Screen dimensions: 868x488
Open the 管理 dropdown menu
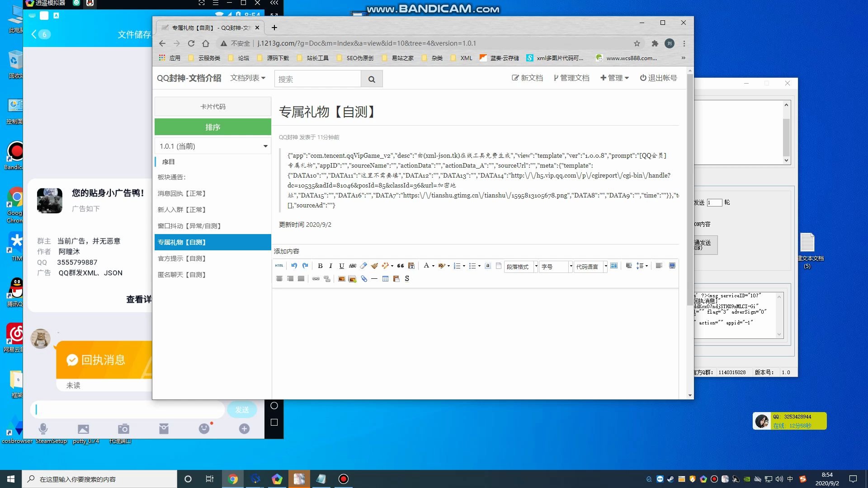point(614,78)
